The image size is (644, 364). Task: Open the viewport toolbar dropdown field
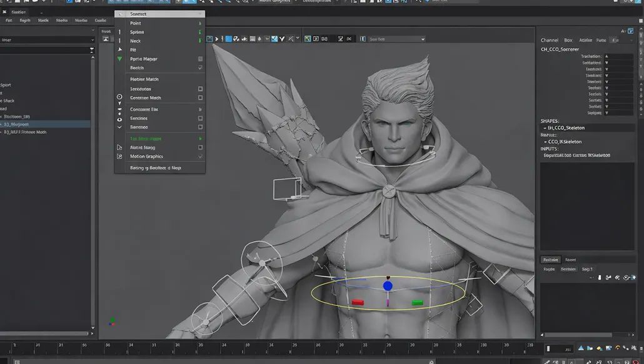point(396,39)
